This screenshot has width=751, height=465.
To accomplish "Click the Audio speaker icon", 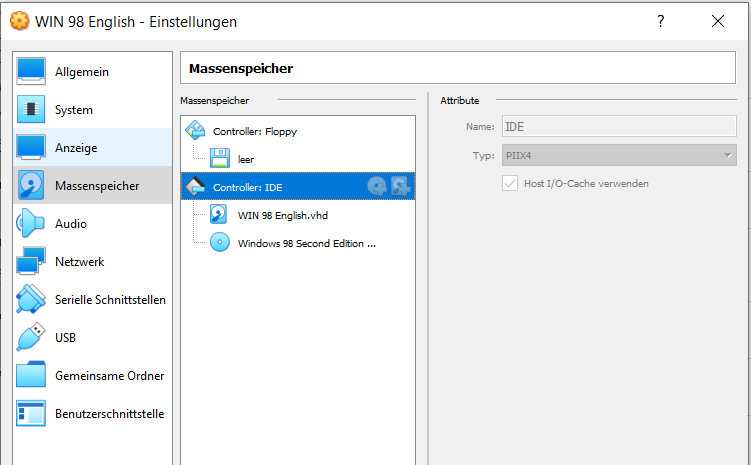I will (x=31, y=223).
